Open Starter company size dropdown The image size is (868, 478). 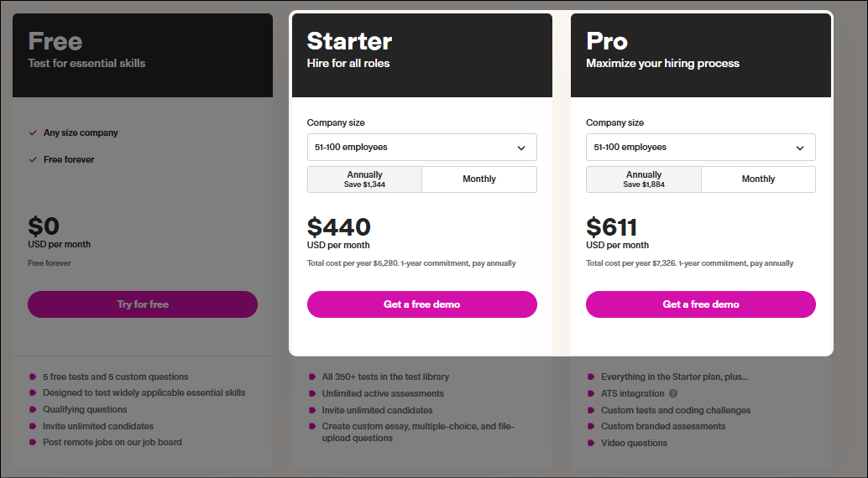coord(421,147)
